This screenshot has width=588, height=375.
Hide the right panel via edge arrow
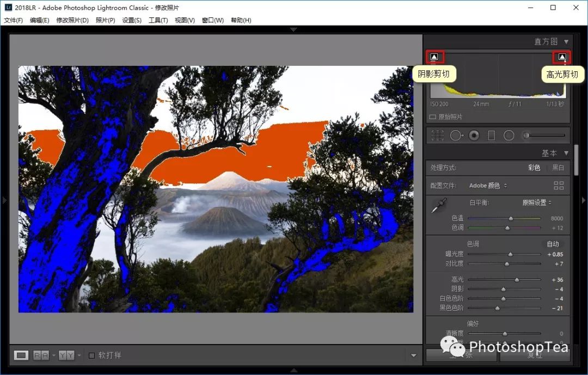(584, 201)
